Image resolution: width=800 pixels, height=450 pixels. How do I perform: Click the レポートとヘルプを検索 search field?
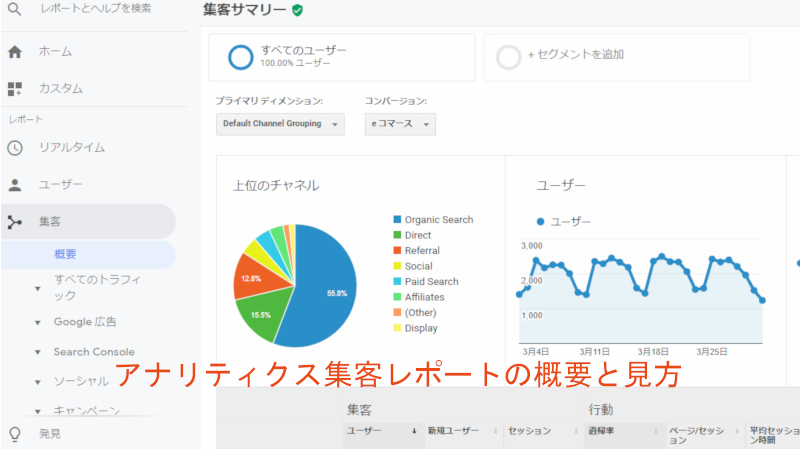(96, 9)
